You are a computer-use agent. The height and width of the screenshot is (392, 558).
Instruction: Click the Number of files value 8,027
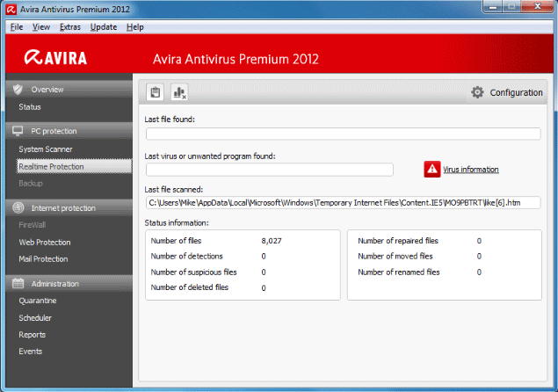[272, 241]
